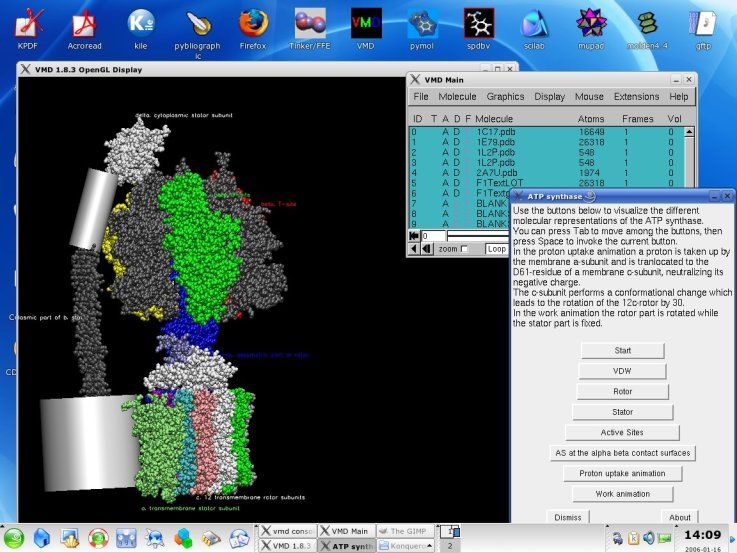Open the Mouse menu

[x=589, y=96]
